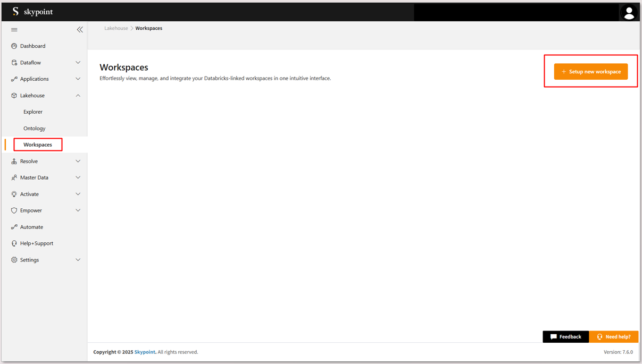Click the Empower shield icon
The height and width of the screenshot is (364, 642).
pyautogui.click(x=14, y=210)
